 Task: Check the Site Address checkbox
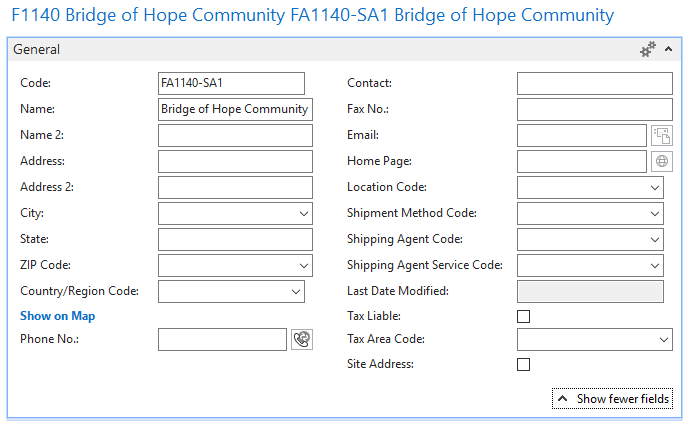(x=523, y=364)
